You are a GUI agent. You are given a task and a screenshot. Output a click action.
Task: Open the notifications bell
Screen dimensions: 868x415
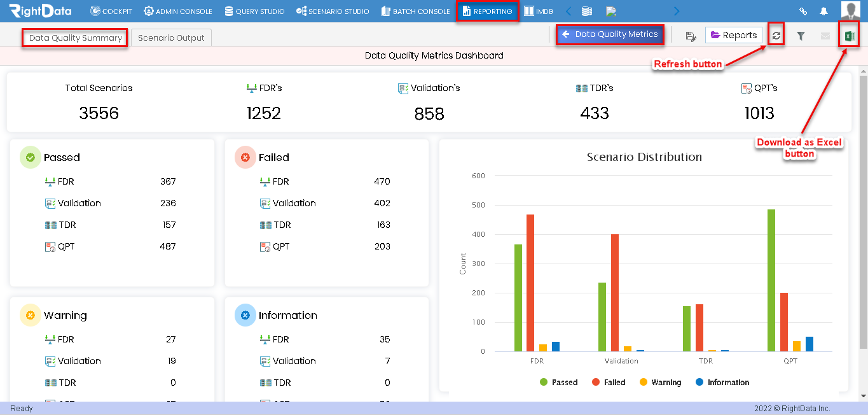coord(824,11)
